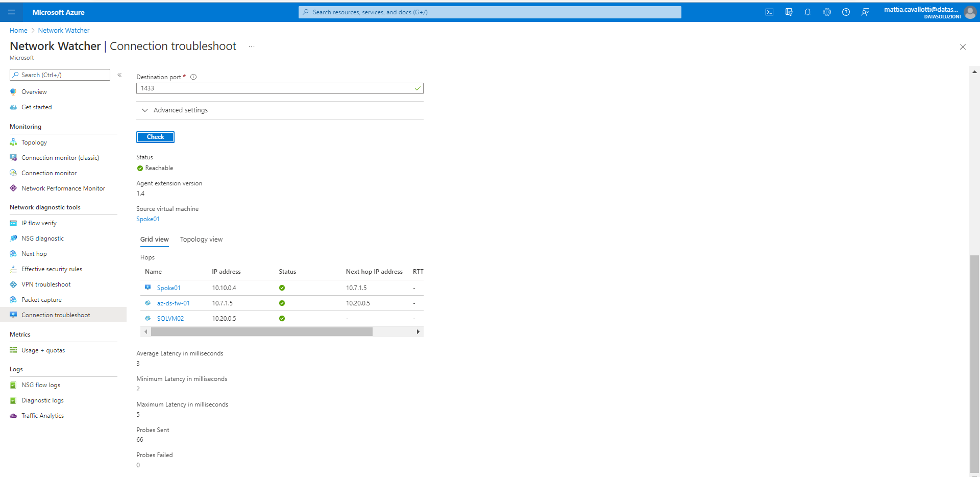
Task: Open the Azure portal hamburger menu
Action: (x=11, y=12)
